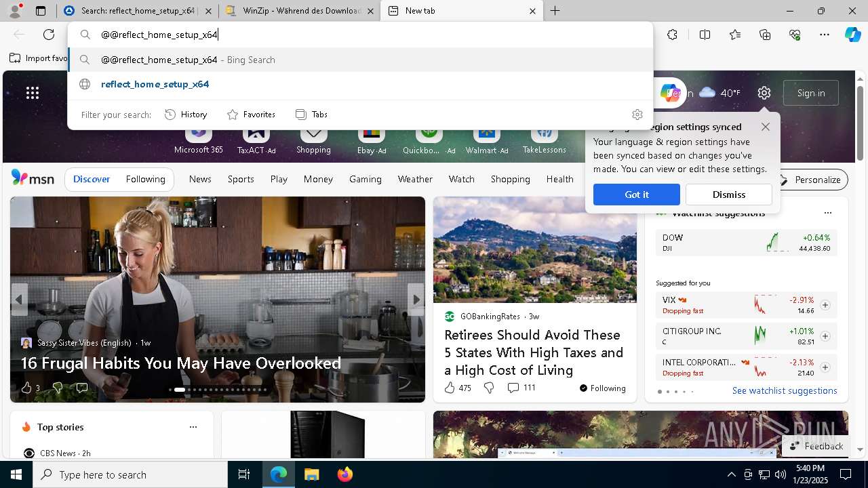
Task: Open Browser essentials heart icon
Action: (x=795, y=35)
